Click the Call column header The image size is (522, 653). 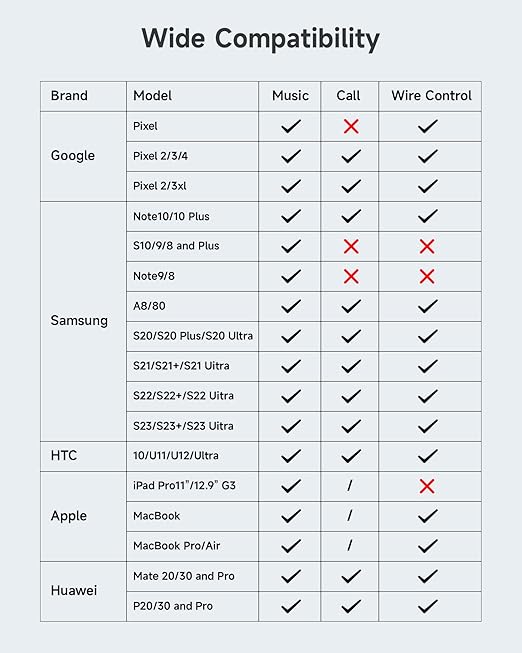tap(348, 96)
